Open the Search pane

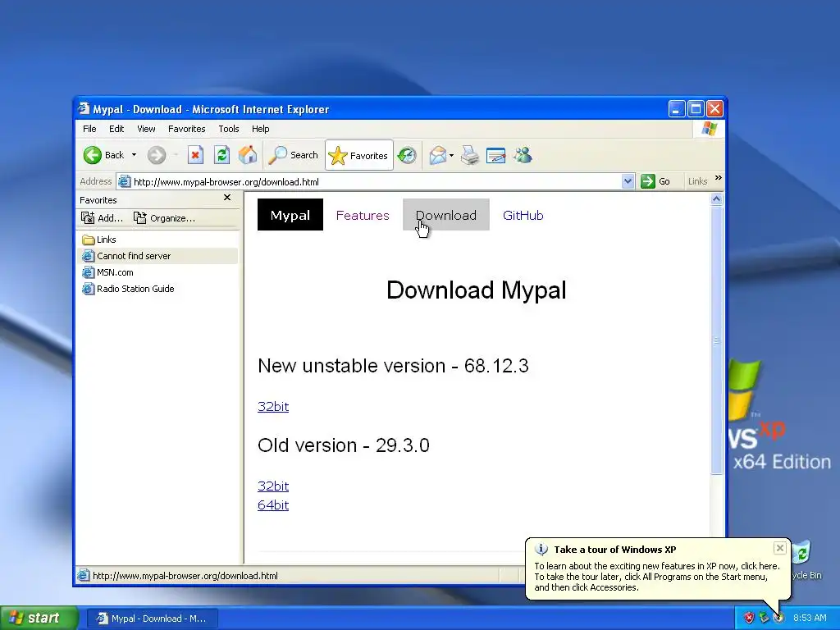[x=293, y=155]
